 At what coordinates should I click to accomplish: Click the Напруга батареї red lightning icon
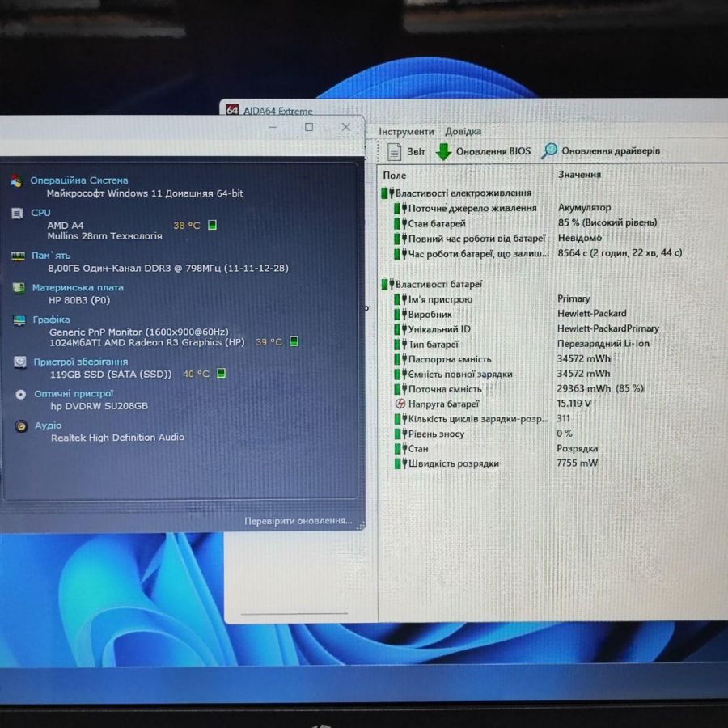(x=400, y=404)
